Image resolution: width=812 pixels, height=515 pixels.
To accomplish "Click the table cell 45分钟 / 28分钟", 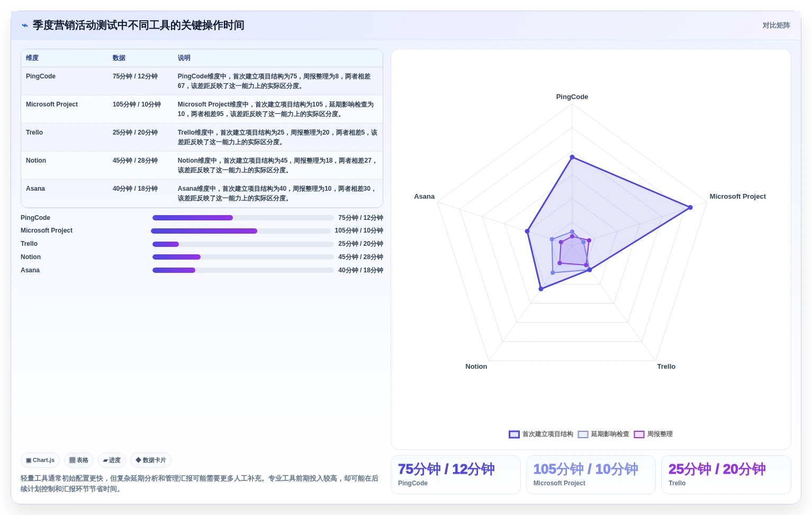I will (135, 161).
